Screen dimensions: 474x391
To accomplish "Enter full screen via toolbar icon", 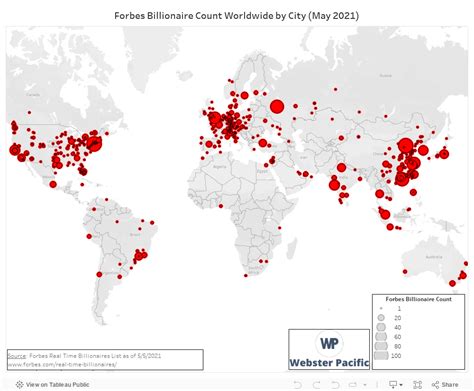I will tap(417, 384).
